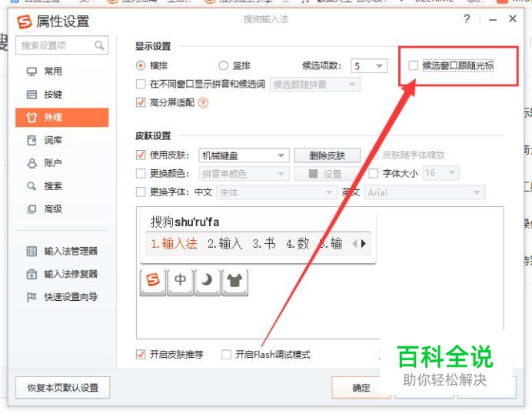
Task: Open the 搜索 section in sidebar
Action: 62,186
